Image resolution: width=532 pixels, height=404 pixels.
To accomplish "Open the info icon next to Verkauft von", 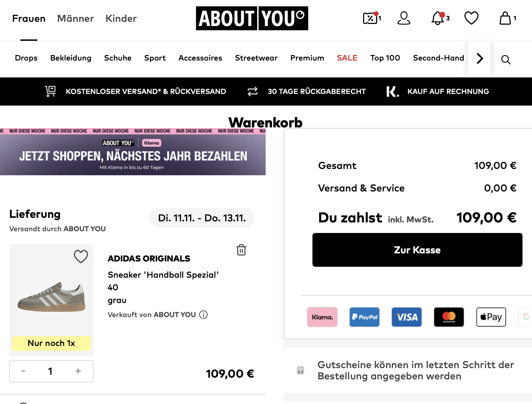I will click(x=203, y=315).
